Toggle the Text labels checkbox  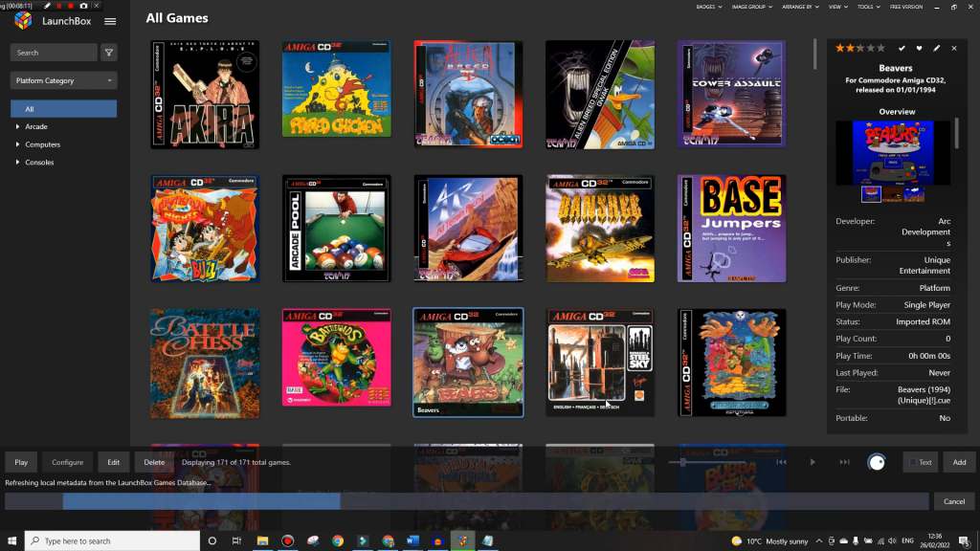[920, 462]
